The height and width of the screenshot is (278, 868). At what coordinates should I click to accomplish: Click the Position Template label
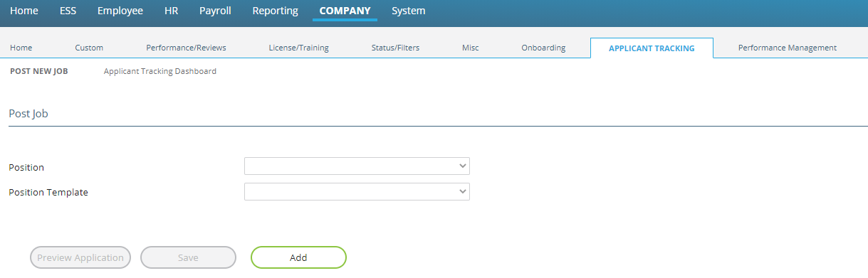coord(48,192)
